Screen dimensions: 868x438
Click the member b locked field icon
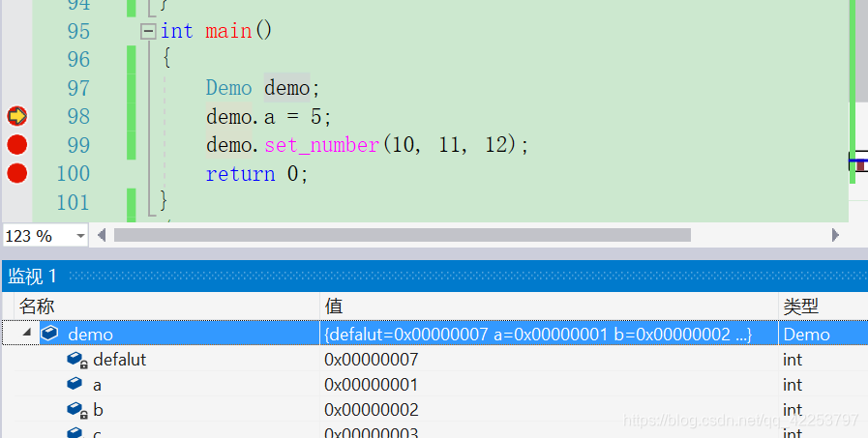[77, 410]
